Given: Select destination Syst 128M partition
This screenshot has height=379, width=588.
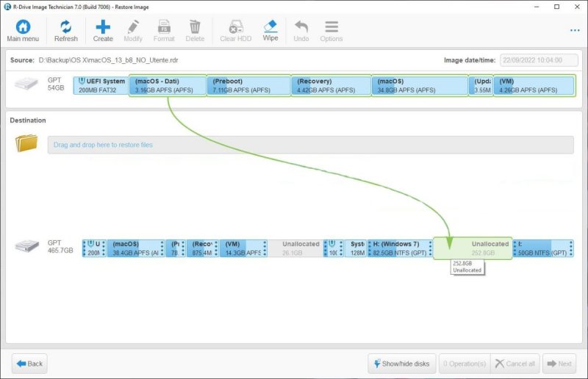Looking at the screenshot, I should tap(356, 248).
